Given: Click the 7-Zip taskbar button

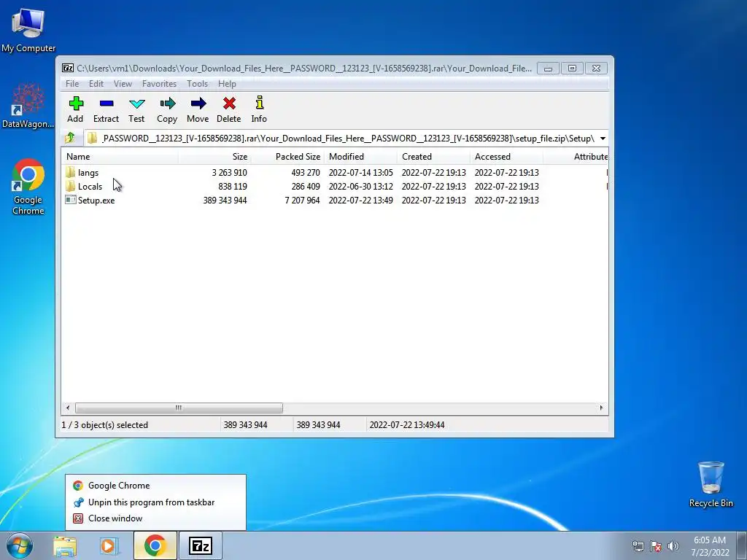Looking at the screenshot, I should pos(200,545).
